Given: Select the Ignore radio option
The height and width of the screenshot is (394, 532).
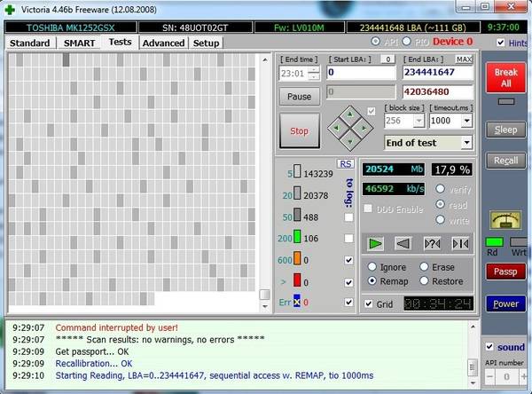Looking at the screenshot, I should pos(373,266).
